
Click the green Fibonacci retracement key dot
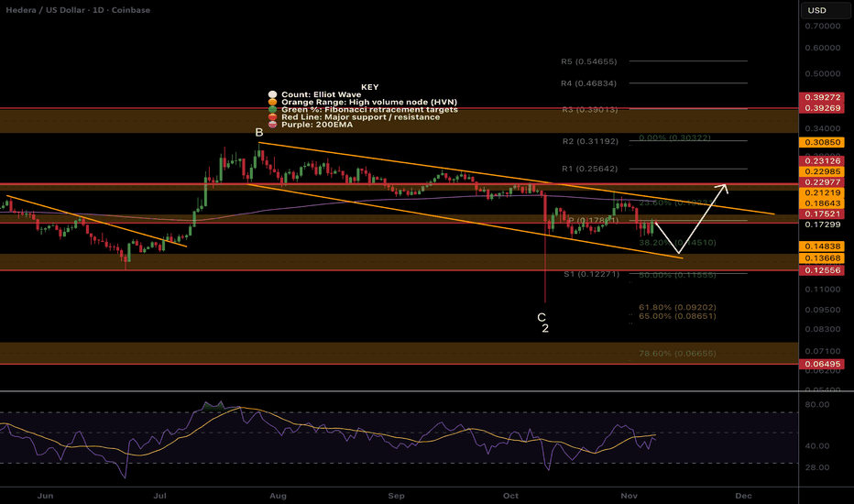(271, 109)
